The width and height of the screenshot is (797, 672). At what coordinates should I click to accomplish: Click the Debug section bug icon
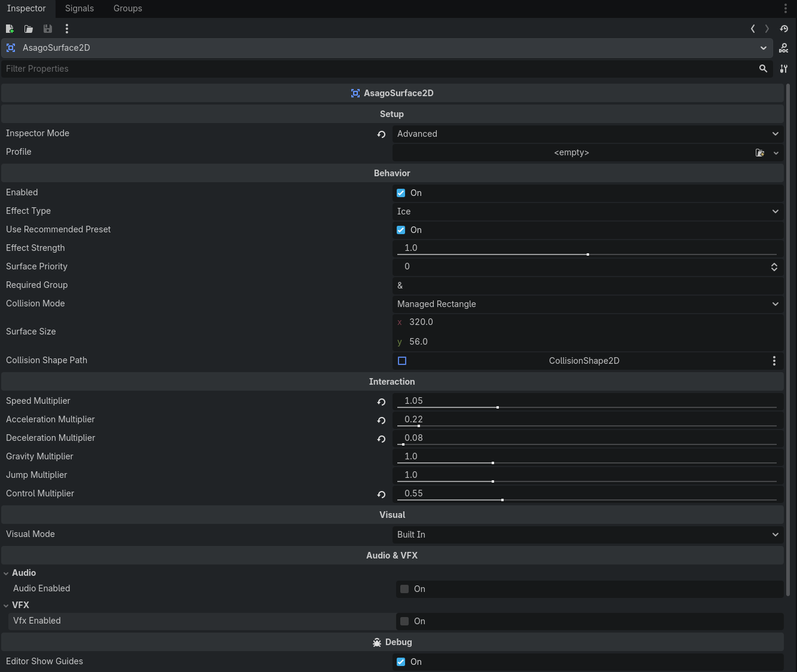pos(377,643)
